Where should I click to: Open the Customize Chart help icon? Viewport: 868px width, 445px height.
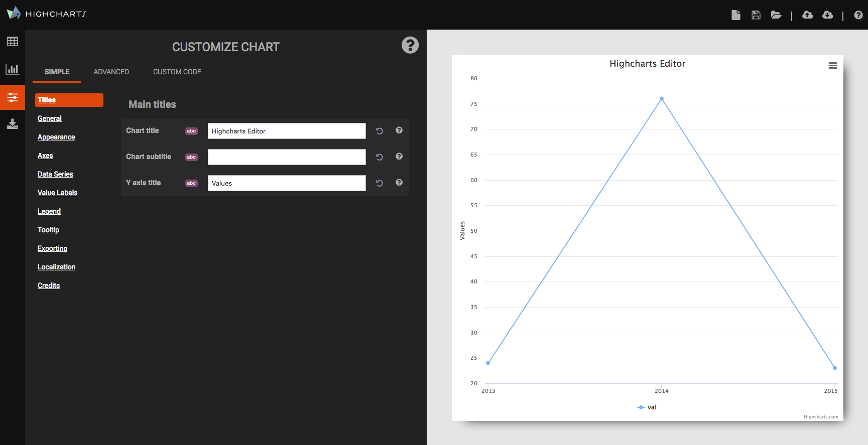410,45
